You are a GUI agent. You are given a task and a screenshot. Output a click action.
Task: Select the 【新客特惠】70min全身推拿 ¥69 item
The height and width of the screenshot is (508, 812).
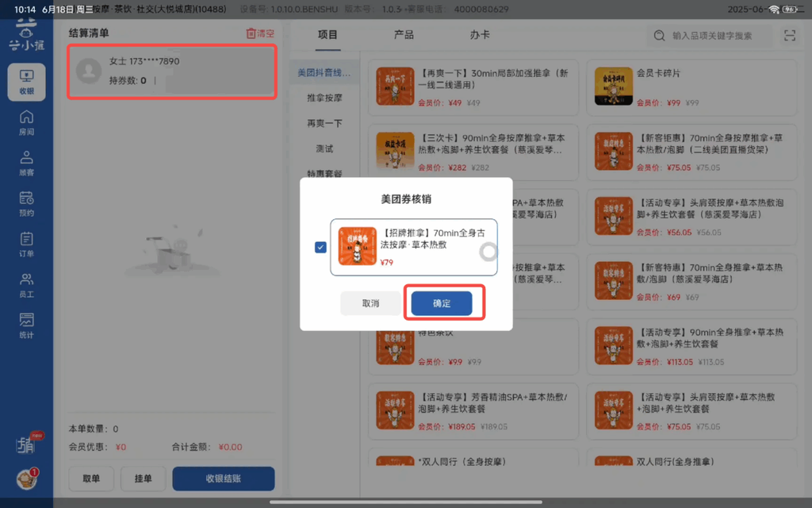pyautogui.click(x=691, y=282)
